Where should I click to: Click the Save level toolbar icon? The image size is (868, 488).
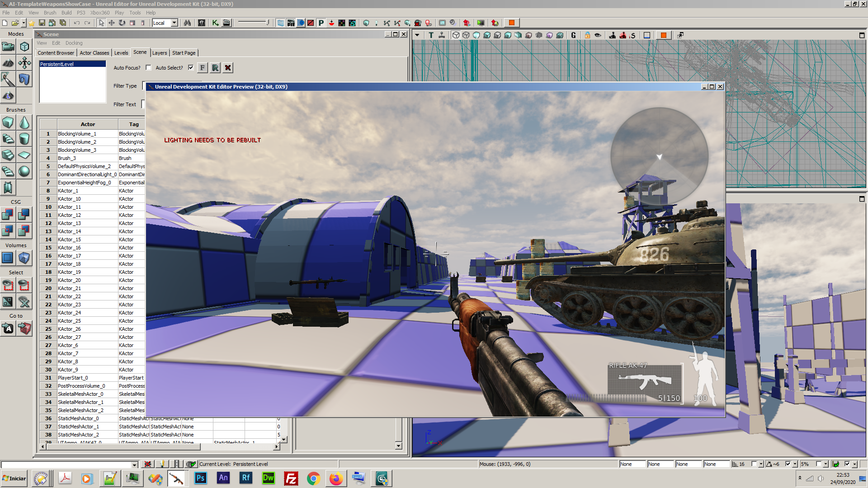point(42,23)
